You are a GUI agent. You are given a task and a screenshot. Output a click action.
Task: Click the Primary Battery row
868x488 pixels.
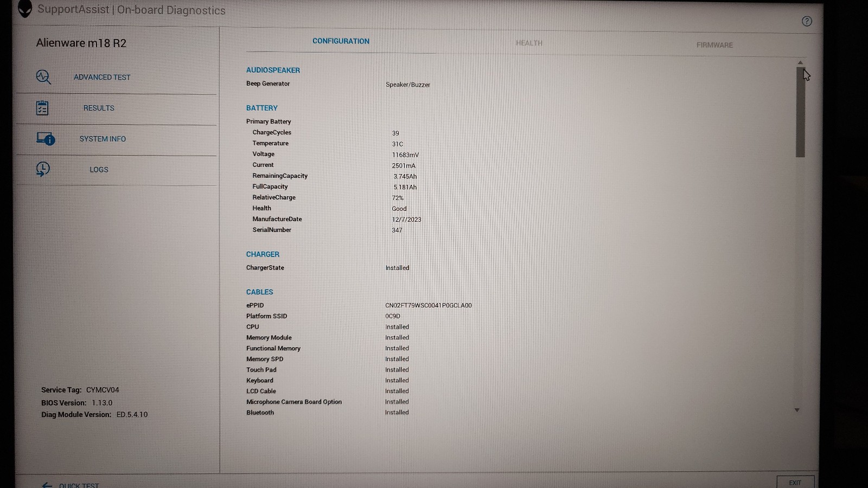(269, 121)
